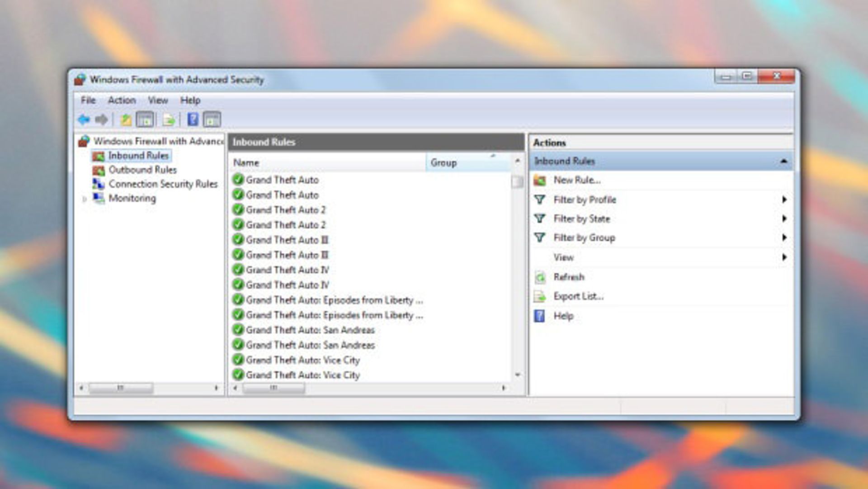The width and height of the screenshot is (868, 489).
Task: Sort rules by the Group column header
Action: point(468,162)
